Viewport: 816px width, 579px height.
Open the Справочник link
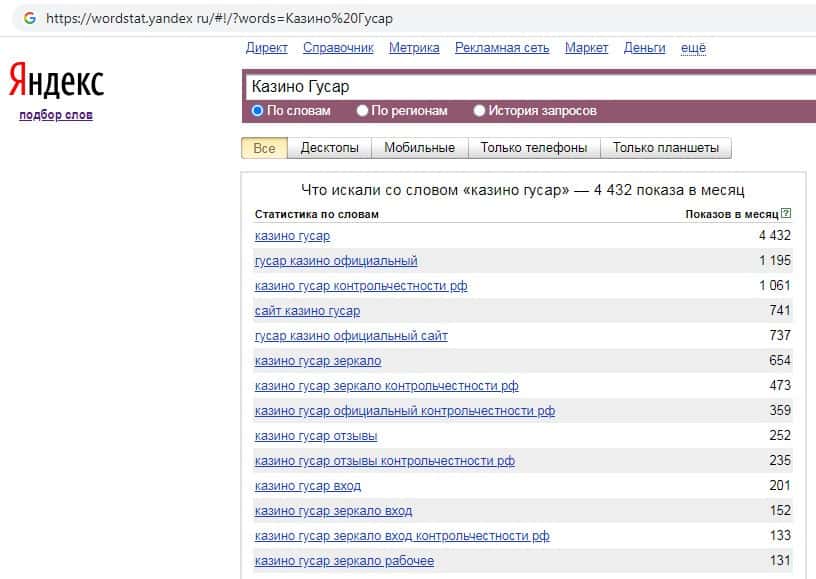(x=338, y=48)
